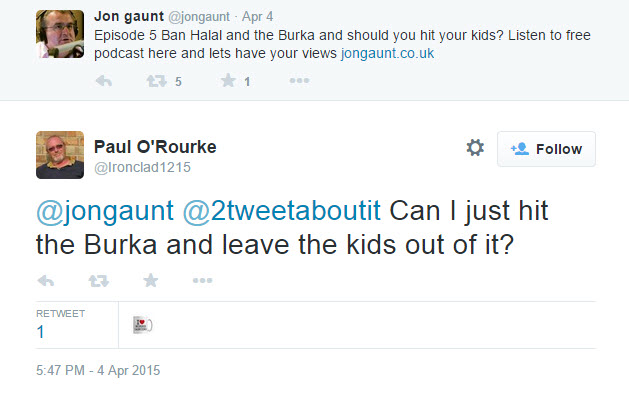
Task: Retweet Jon Gaunt's podcast tweet
Action: (156, 81)
